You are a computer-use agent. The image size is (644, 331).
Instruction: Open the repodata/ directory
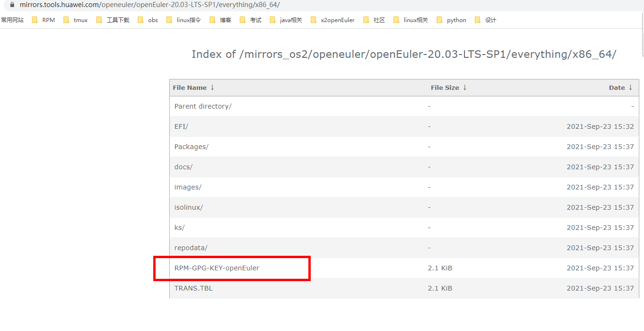(x=190, y=248)
